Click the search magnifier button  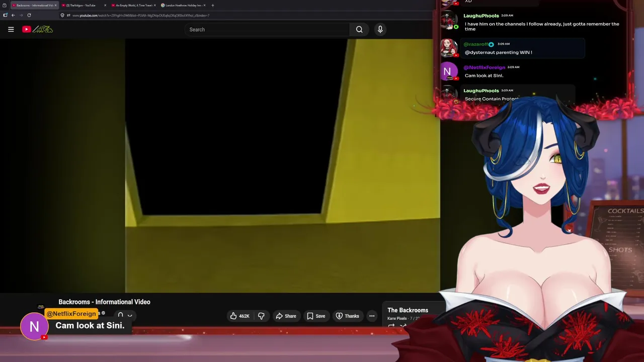(359, 29)
